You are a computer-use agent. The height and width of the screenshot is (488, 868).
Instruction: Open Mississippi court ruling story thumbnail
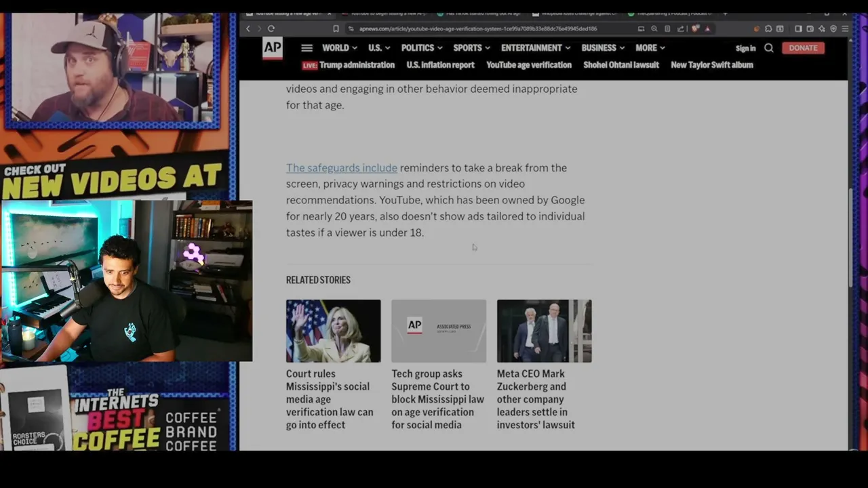click(334, 331)
